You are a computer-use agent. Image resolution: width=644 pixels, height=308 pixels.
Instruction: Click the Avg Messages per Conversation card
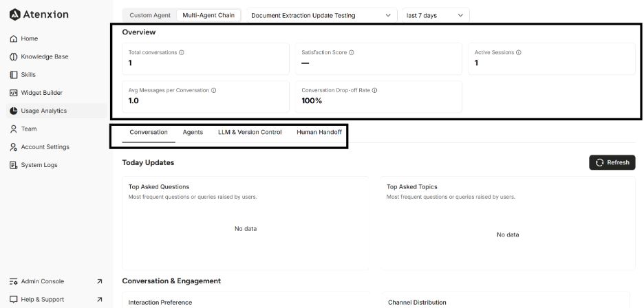tap(205, 96)
